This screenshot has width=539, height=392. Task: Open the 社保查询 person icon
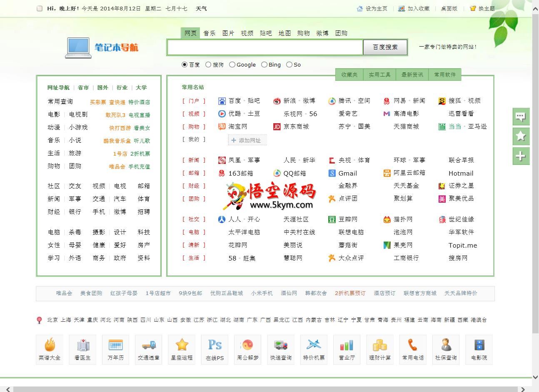point(446,345)
